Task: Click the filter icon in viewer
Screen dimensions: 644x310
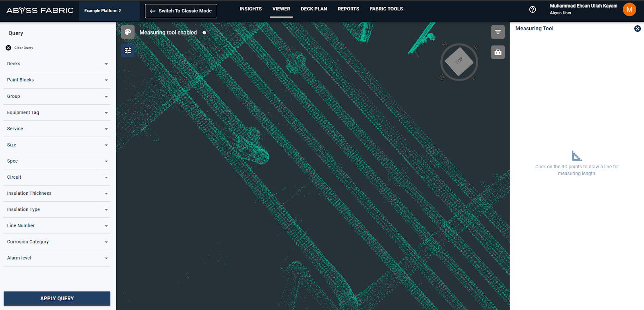Action: (x=498, y=32)
